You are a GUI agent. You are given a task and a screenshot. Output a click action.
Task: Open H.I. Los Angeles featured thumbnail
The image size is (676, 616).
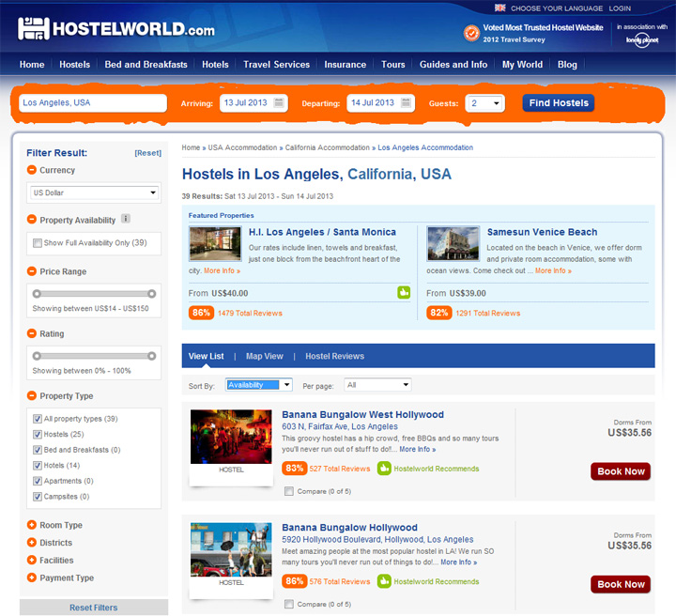[x=215, y=243]
